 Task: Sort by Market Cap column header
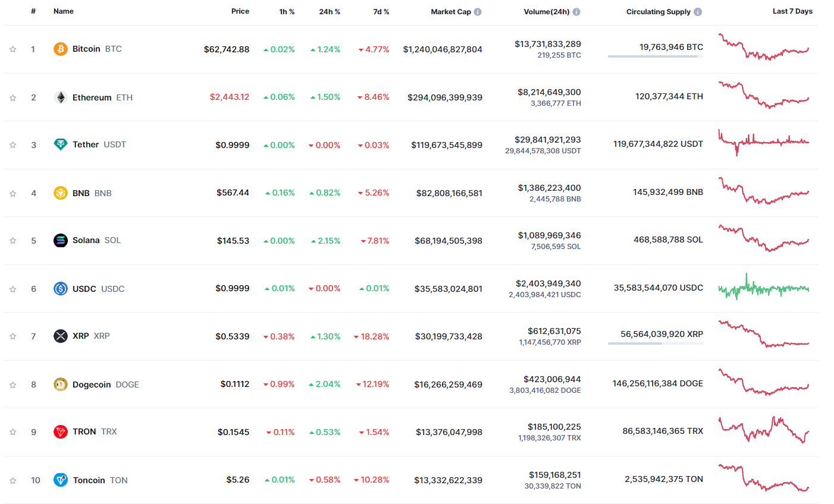(x=451, y=12)
